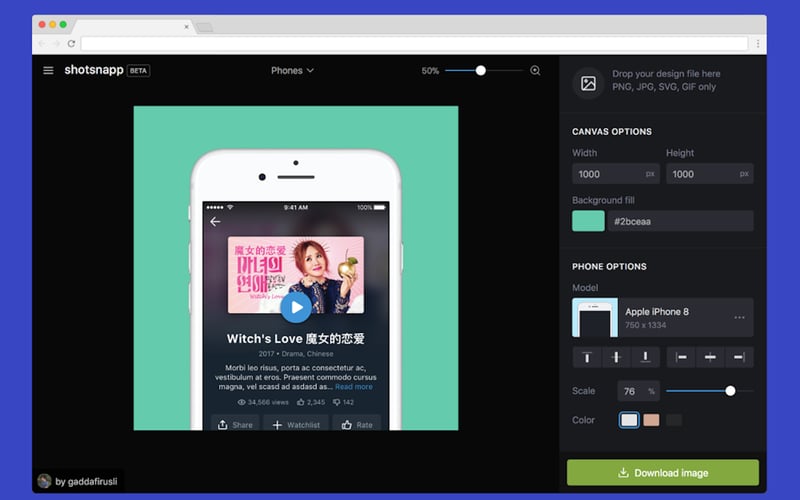Select the space gray phone color swatch
This screenshot has height=500, width=800.
tap(673, 420)
